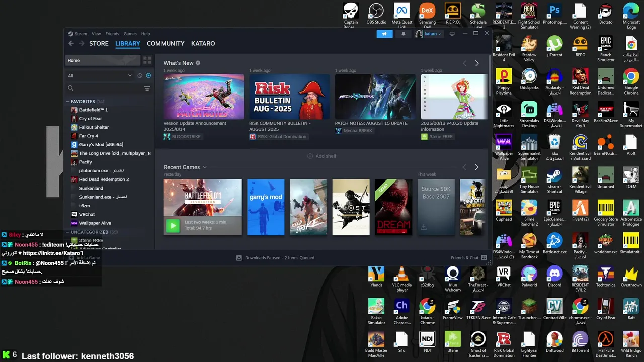Open the All games filter dropdown

pos(100,76)
